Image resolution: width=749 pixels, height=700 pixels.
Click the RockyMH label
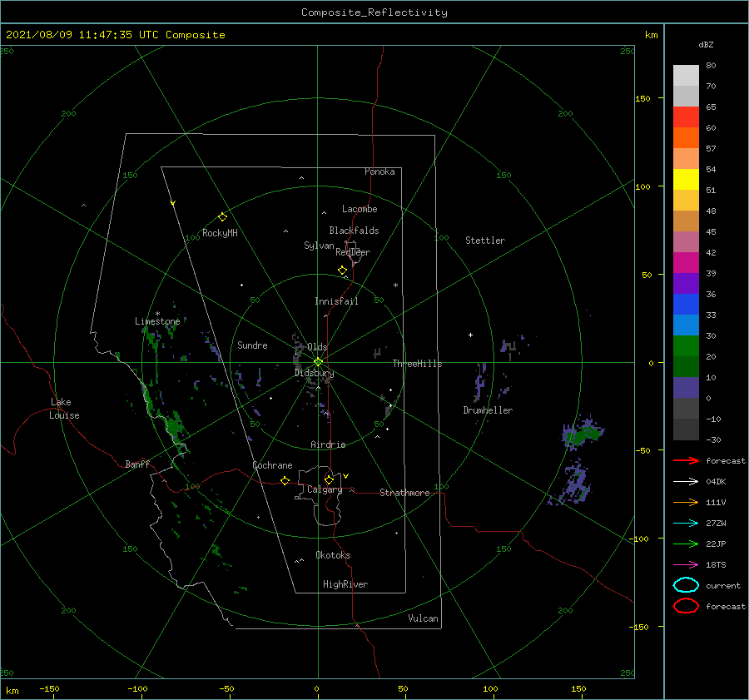coord(220,233)
